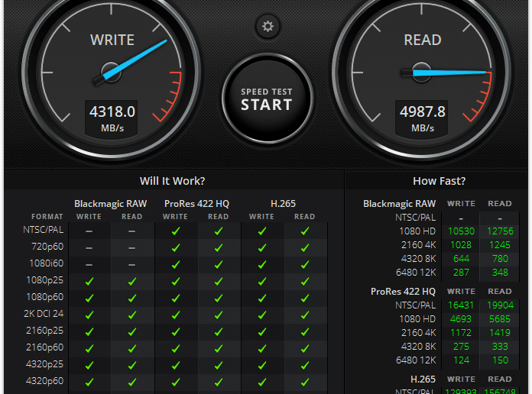532x394 pixels.
Task: Click the 150 ProRes read value
Action: click(x=500, y=360)
